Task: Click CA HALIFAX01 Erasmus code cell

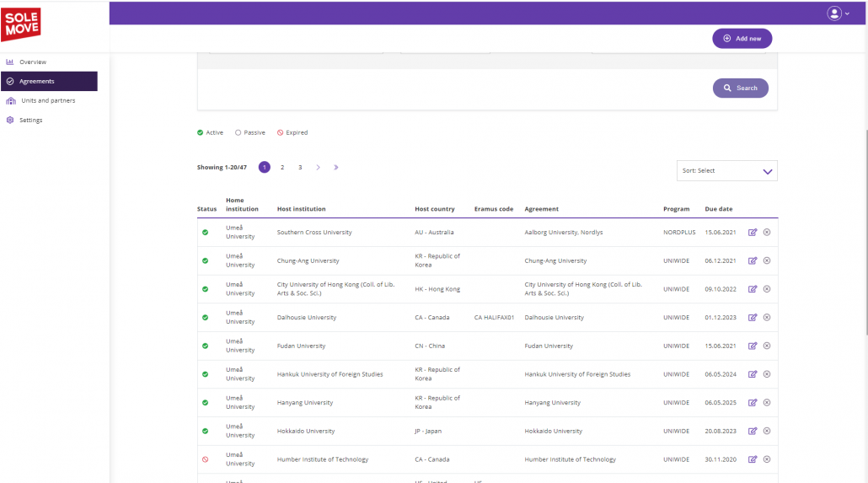Action: 494,318
